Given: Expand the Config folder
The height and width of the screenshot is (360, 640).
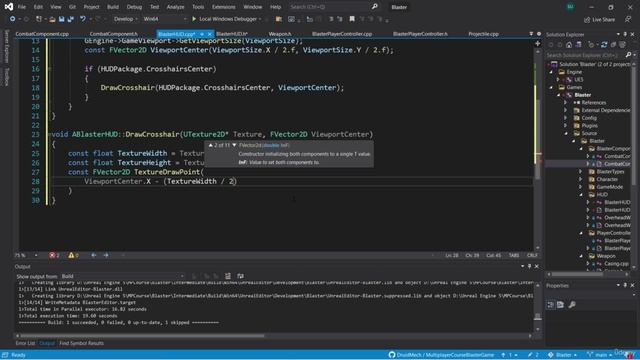Looking at the screenshot, I should point(566,118).
